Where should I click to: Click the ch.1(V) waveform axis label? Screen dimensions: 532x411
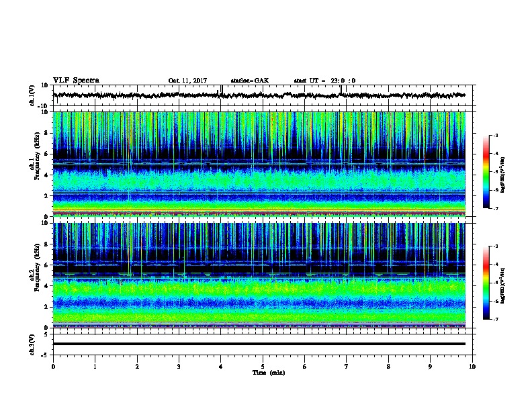(32, 95)
